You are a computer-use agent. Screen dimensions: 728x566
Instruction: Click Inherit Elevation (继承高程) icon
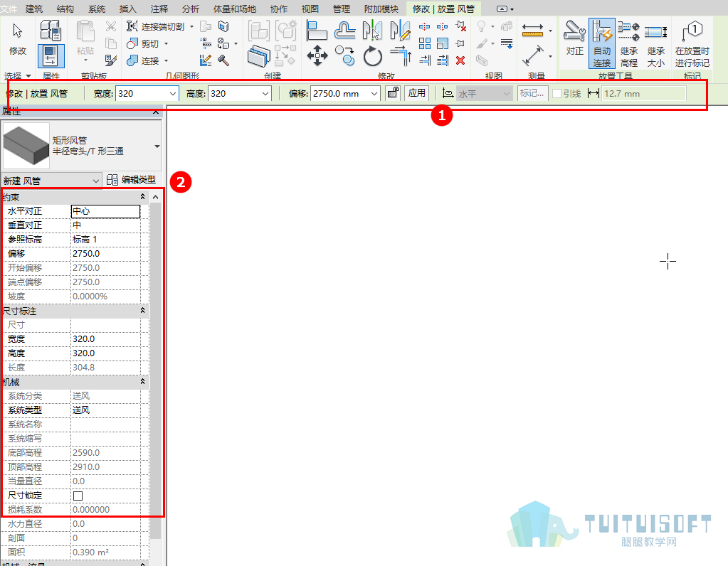click(628, 43)
